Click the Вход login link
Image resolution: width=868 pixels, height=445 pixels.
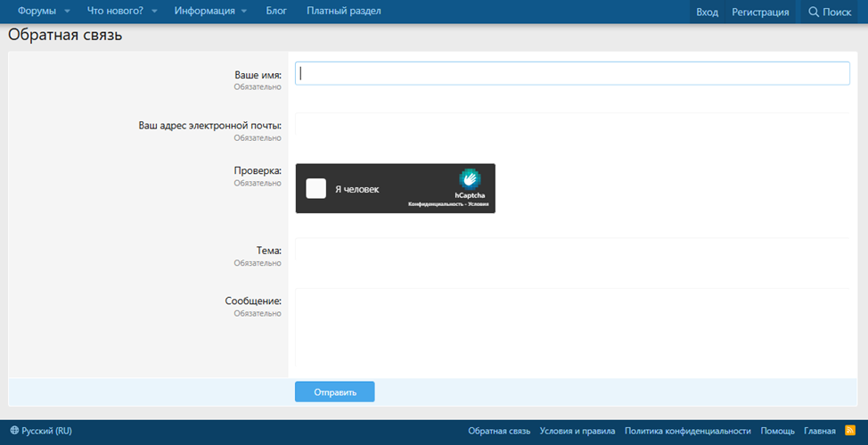(707, 12)
